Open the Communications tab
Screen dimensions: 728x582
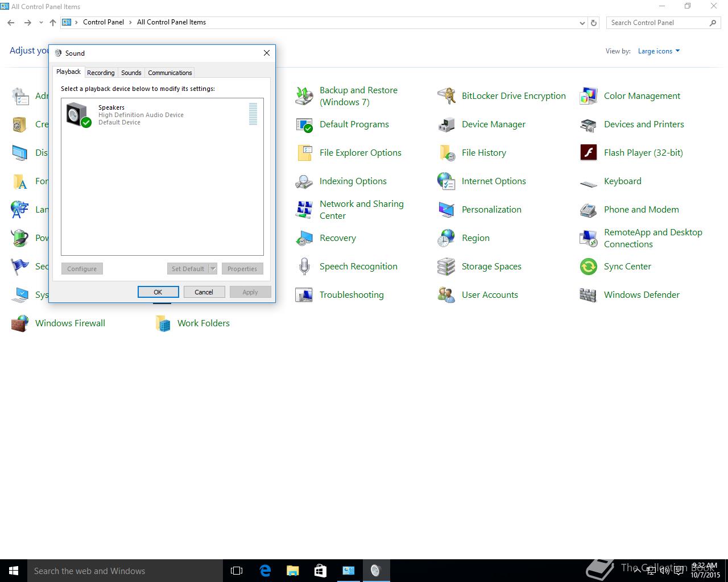coord(169,73)
